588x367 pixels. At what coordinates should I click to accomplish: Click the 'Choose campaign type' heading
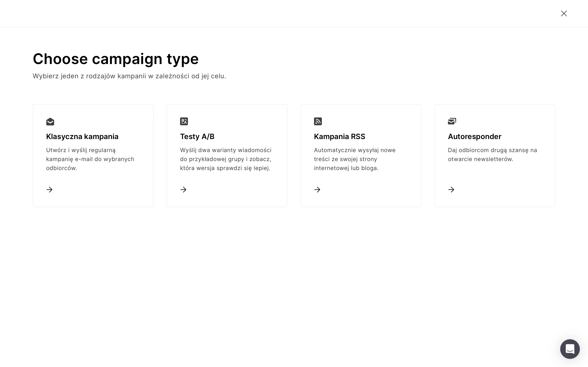[116, 59]
